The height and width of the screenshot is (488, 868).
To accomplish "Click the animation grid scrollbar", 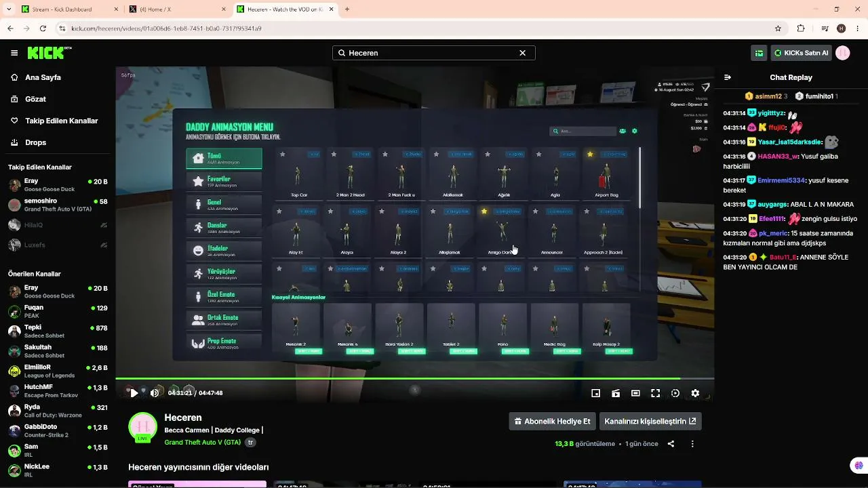I will tap(639, 178).
